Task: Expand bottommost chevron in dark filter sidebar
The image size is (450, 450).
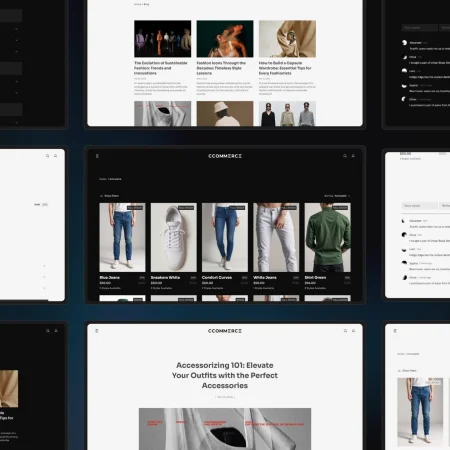Action: point(16,123)
